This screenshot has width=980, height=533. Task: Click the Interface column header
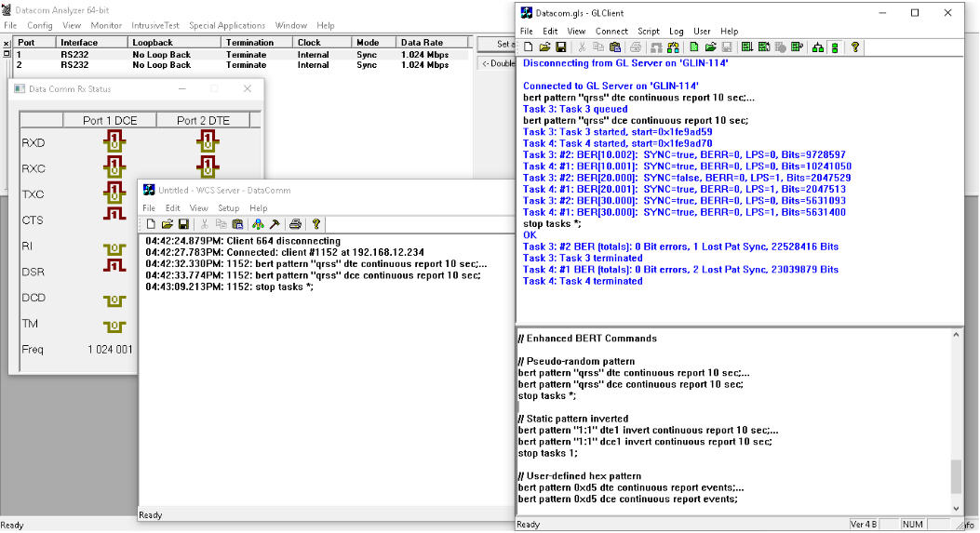tap(91, 43)
